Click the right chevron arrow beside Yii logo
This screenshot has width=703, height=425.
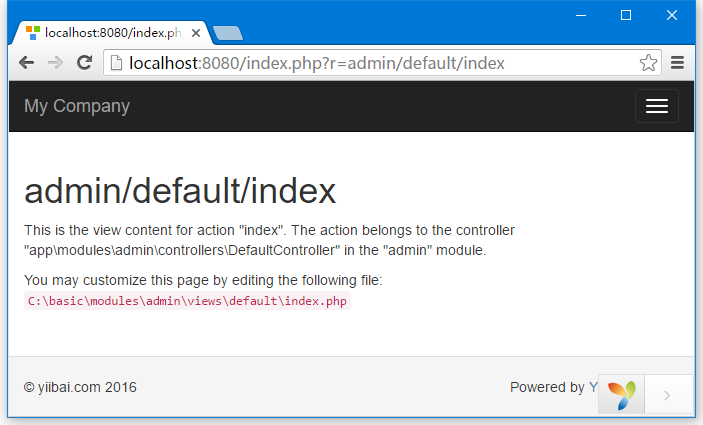coord(667,395)
